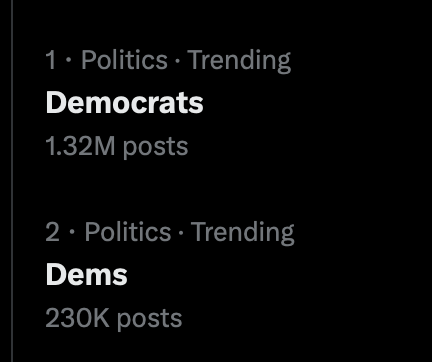Click Politics category above Dems
Viewport: 432px width, 362px height.
pyautogui.click(x=128, y=232)
